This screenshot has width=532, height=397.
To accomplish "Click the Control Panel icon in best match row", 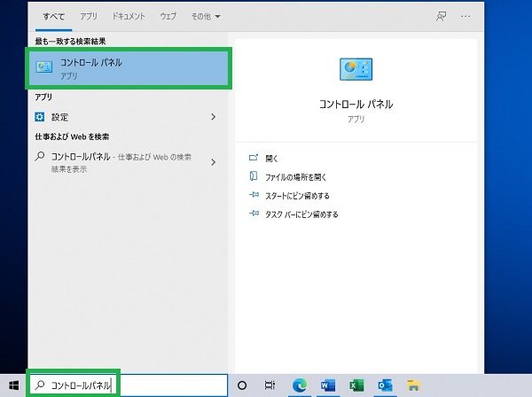I will (x=44, y=66).
